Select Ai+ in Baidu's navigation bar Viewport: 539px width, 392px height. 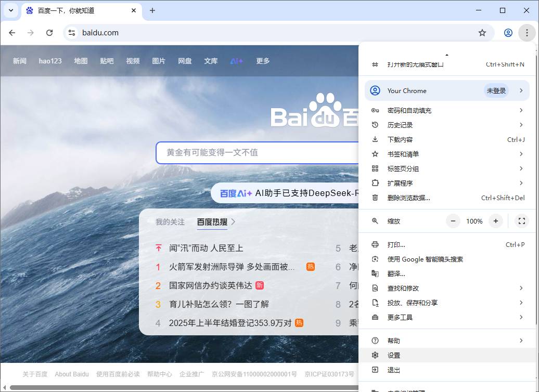click(237, 61)
